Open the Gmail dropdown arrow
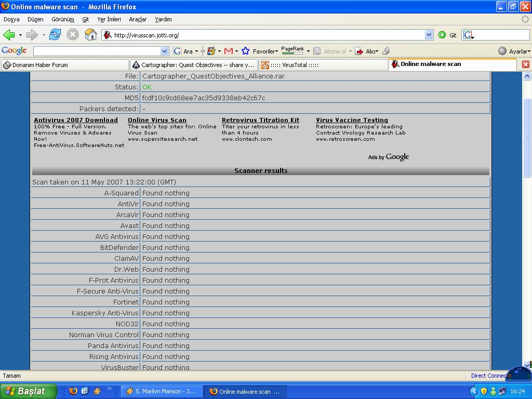This screenshot has width=532, height=399. (236, 51)
